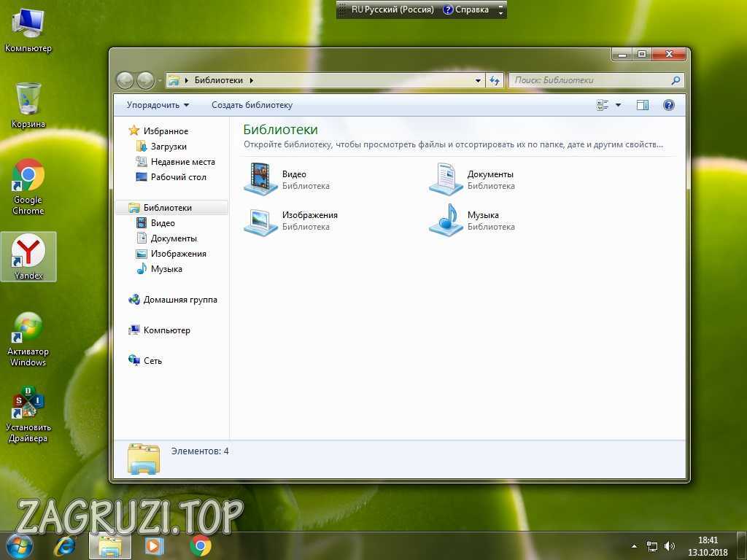The width and height of the screenshot is (747, 560).
Task: Change the view with the view icon
Action: [603, 105]
